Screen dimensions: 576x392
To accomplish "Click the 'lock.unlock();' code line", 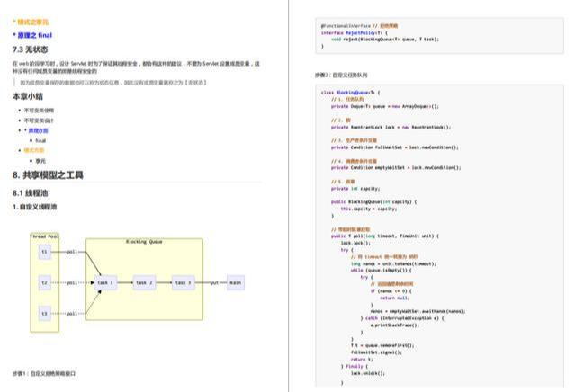I will tap(368, 373).
